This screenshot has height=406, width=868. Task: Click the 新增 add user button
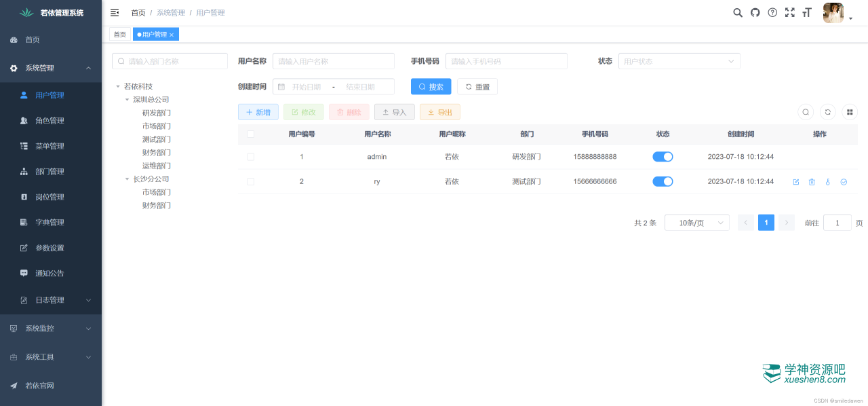(258, 112)
